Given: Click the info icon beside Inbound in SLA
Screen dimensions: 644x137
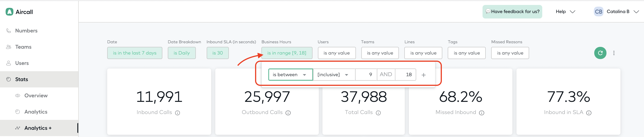Looking at the screenshot, I should pos(589,113).
